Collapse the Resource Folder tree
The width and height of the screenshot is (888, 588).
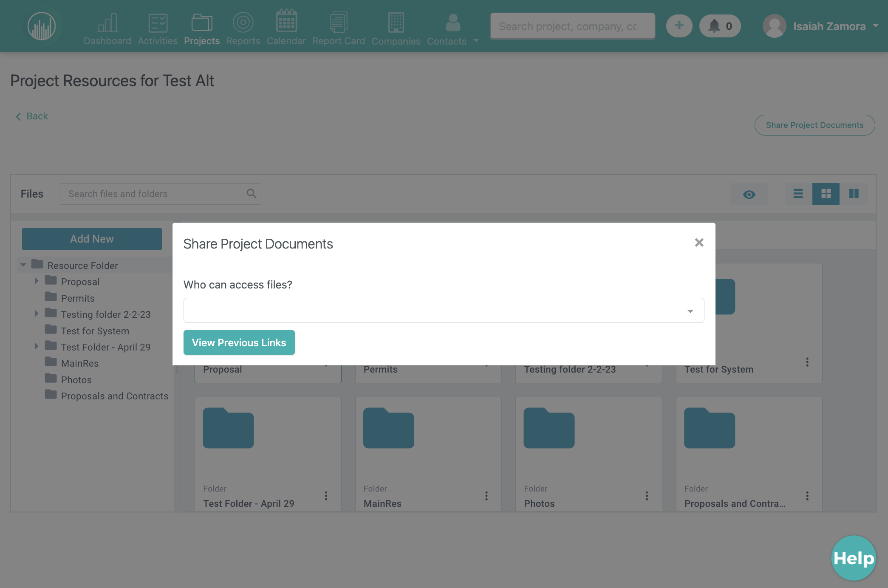point(23,265)
